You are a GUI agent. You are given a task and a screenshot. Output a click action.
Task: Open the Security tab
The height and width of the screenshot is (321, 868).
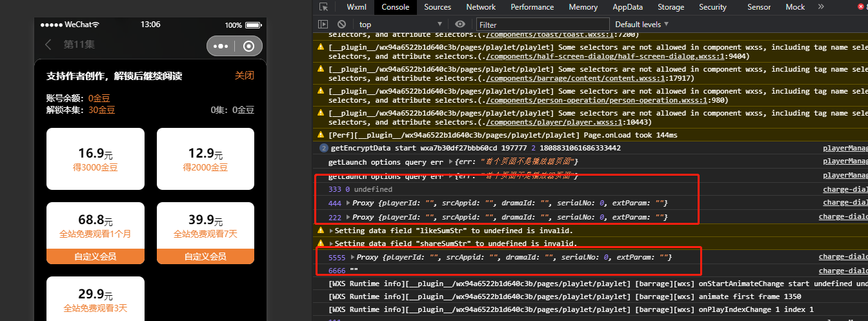tap(712, 7)
